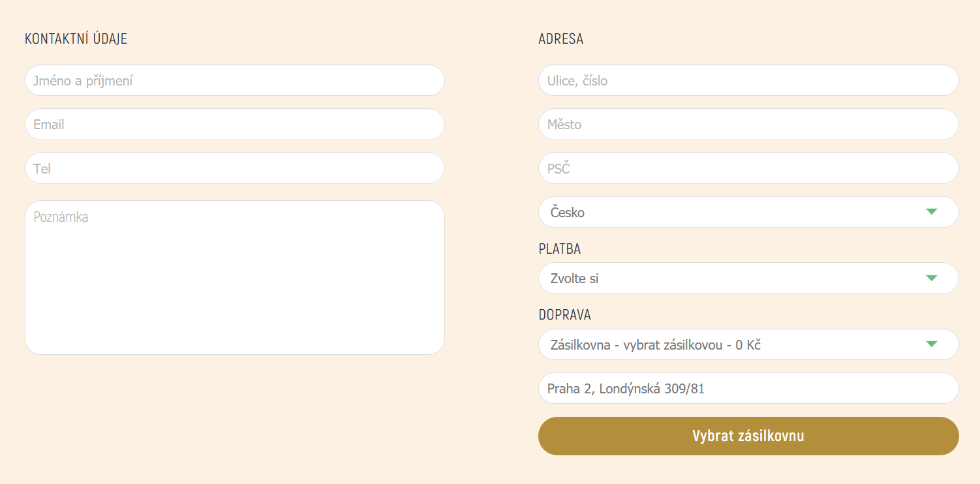Open the Doprava Zásilkovna shipping dropdown
Screen dimensions: 980x484
[748, 344]
